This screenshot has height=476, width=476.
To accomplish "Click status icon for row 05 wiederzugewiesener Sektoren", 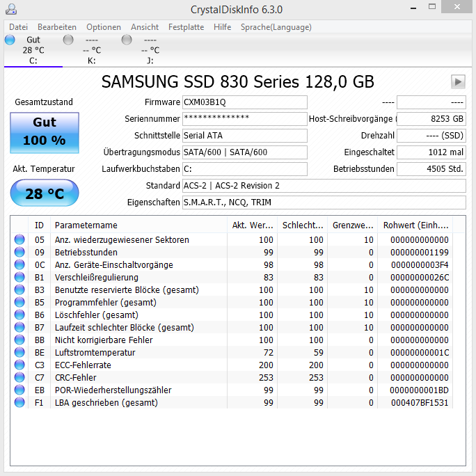I will click(19, 239).
